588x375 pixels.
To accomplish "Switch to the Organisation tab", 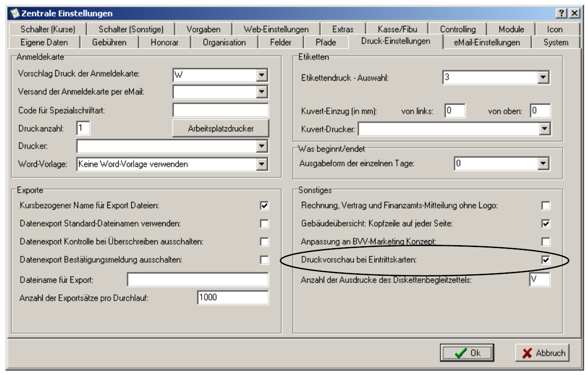I will point(224,42).
